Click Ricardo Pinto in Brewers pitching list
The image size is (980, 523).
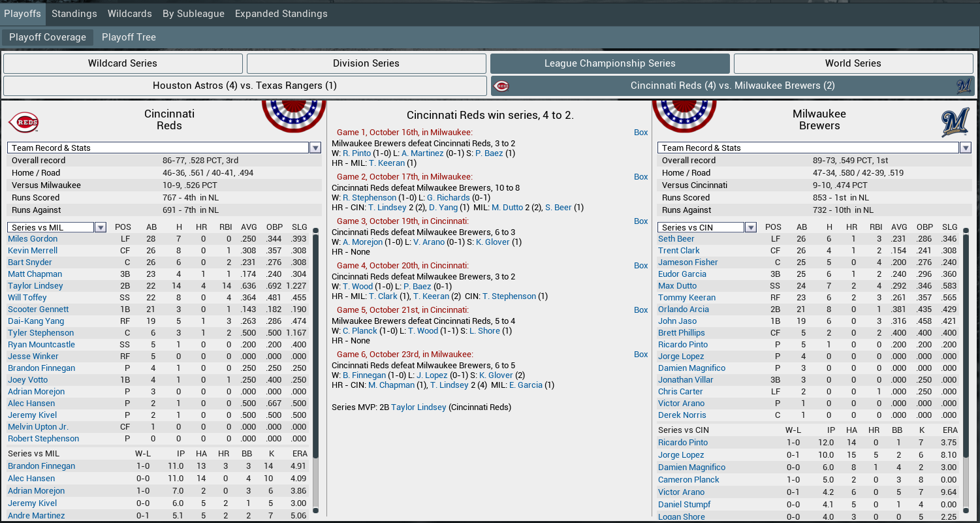(683, 443)
